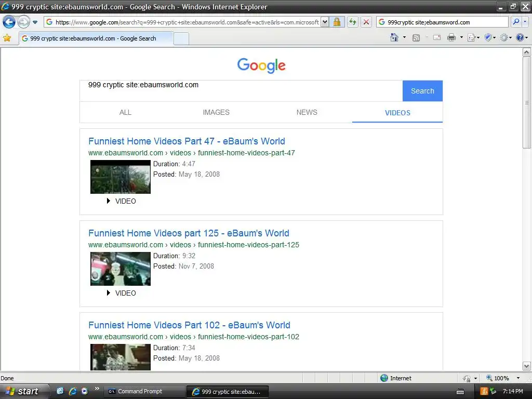Image resolution: width=532 pixels, height=399 pixels.
Task: Launch Internet Explorer from quick launch
Action: pyautogui.click(x=73, y=391)
